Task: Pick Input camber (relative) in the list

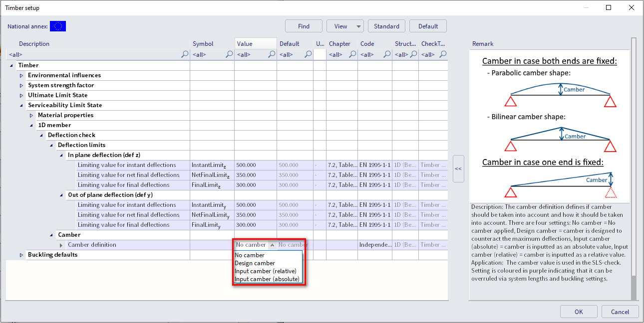Action: tap(265, 271)
